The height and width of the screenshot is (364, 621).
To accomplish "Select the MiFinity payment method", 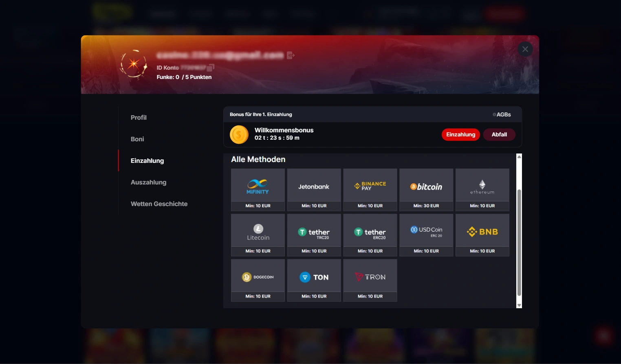I will click(258, 190).
